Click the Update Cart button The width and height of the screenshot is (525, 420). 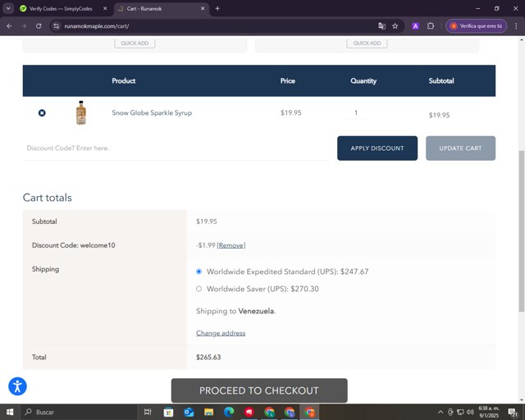(x=460, y=148)
